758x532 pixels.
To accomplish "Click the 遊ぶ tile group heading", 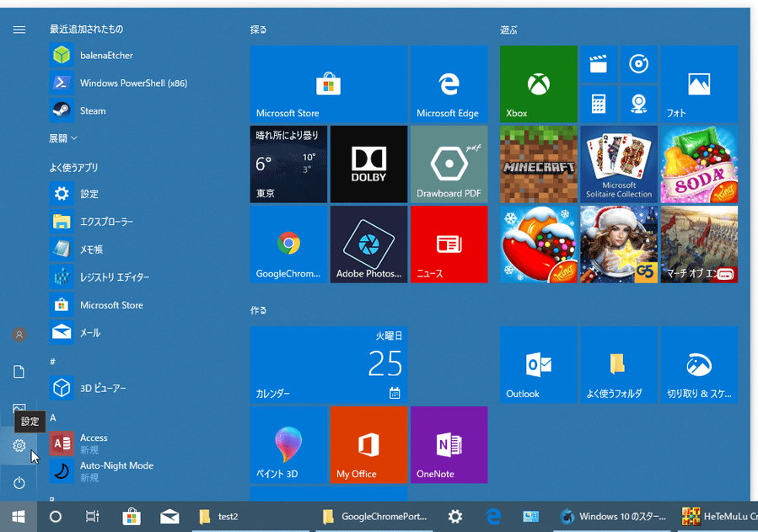I will (508, 30).
